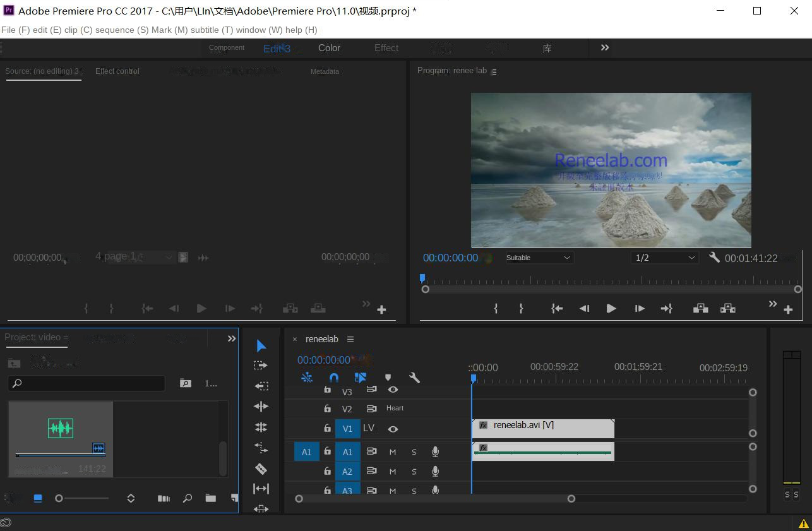Select the Selection tool
Image resolution: width=812 pixels, height=531 pixels.
[261, 345]
